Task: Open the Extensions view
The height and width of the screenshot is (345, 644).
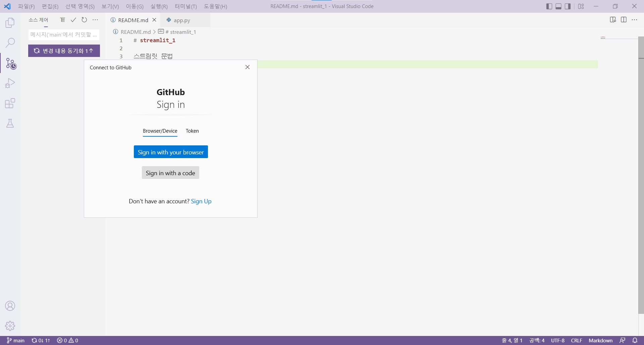Action: pyautogui.click(x=10, y=103)
